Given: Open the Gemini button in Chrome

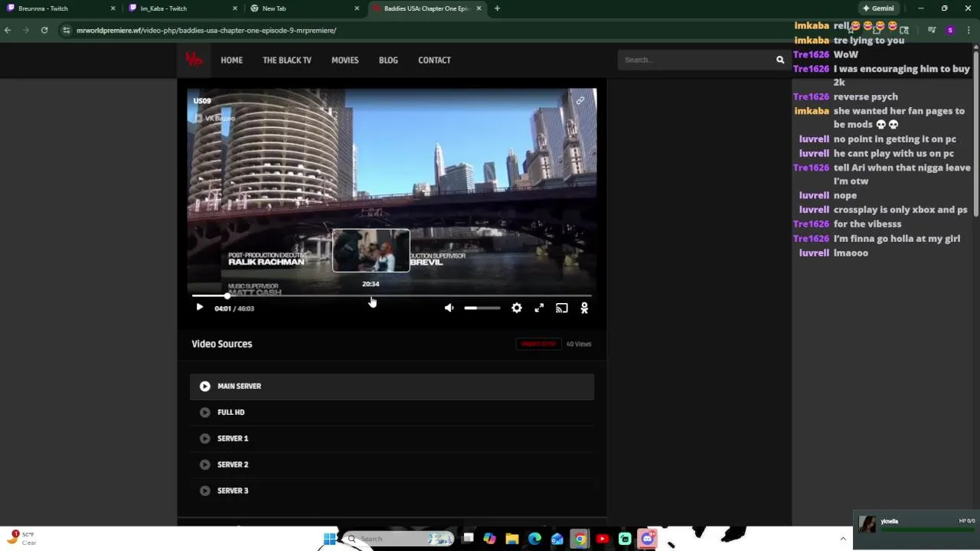Looking at the screenshot, I should coord(878,8).
